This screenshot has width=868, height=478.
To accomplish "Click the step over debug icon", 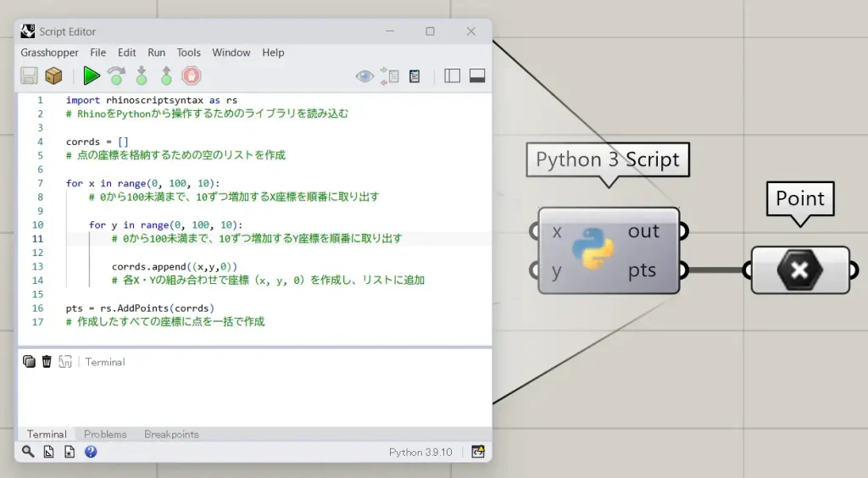I will coord(116,76).
